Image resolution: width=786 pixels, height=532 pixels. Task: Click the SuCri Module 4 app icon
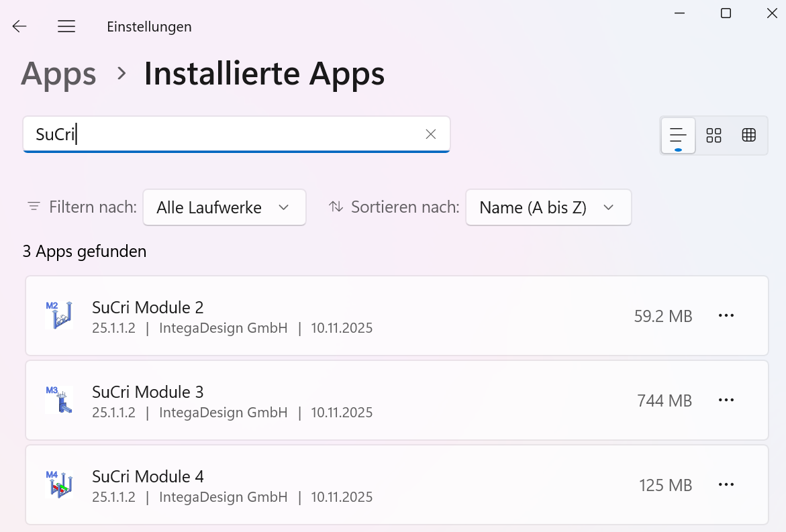click(x=59, y=484)
